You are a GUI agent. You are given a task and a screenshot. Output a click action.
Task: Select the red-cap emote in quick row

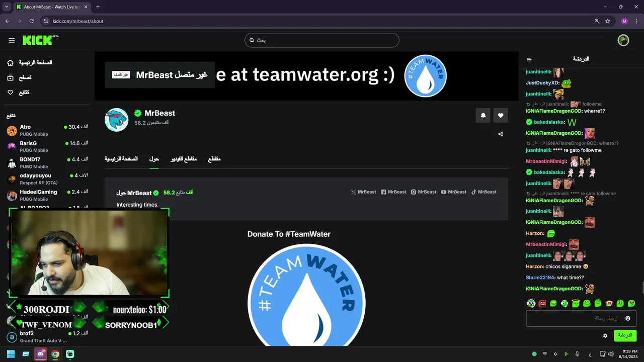coord(609,303)
